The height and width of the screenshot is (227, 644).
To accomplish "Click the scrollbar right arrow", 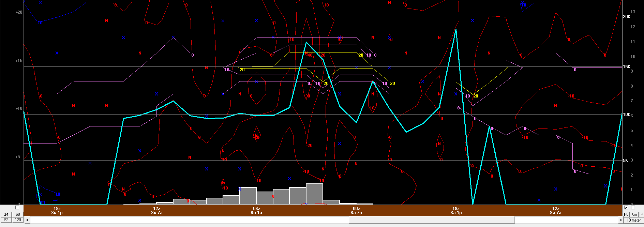I will click(x=620, y=220).
